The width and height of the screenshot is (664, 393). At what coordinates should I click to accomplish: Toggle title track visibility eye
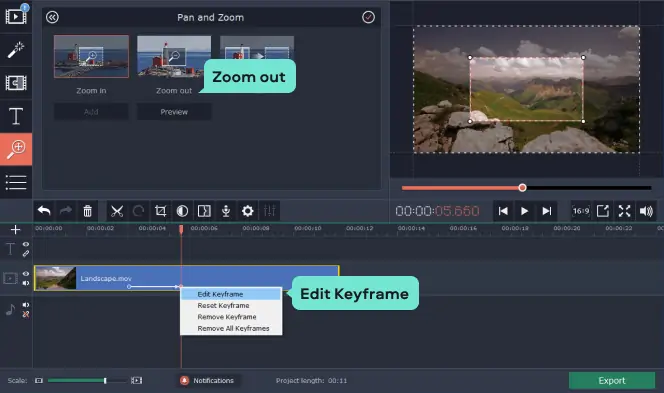[x=26, y=244]
